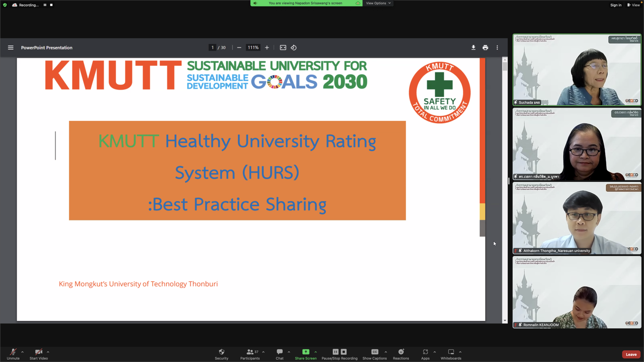Expand video settings arrow beside Start Video
Image resolution: width=644 pixels, height=362 pixels.
pos(48,352)
